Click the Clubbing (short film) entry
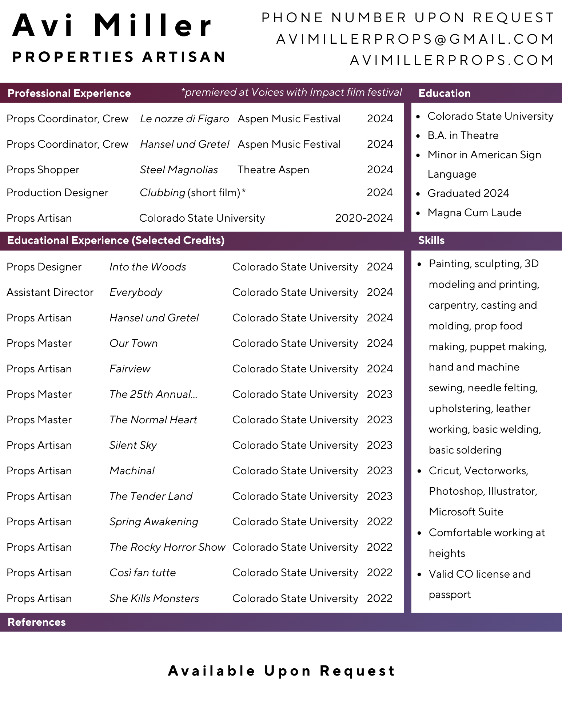The width and height of the screenshot is (562, 728). [192, 193]
